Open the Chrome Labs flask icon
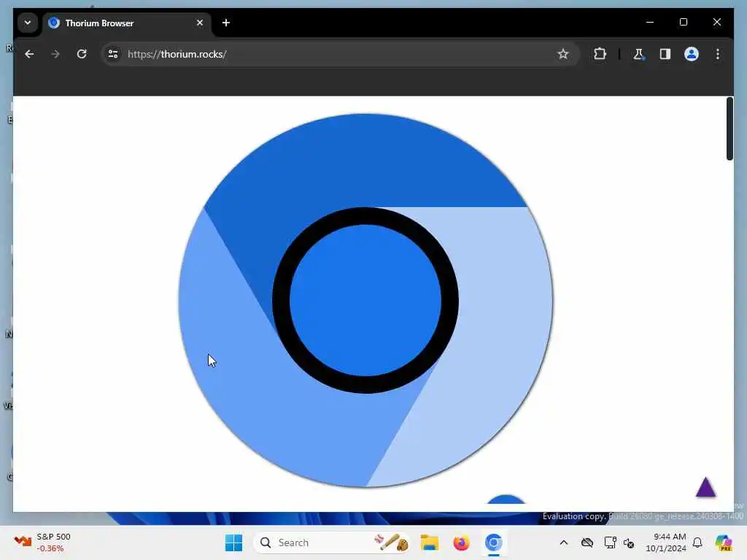The image size is (747, 560). tap(638, 54)
